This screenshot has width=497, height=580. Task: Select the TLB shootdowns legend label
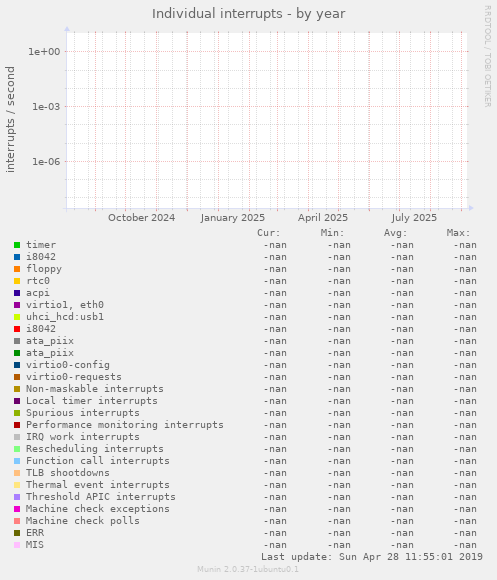[x=68, y=473]
